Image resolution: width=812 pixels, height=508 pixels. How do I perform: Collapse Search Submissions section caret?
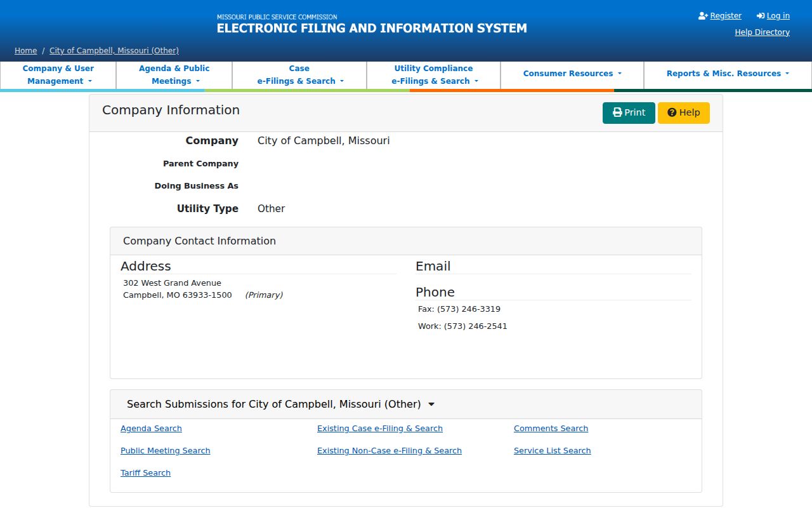pos(431,404)
